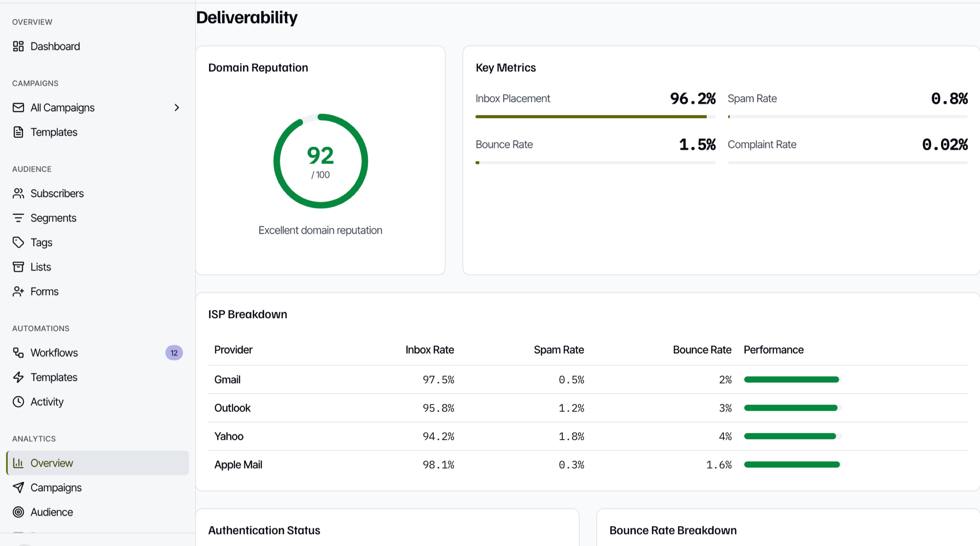Open Segments in the Audience section

(97, 218)
